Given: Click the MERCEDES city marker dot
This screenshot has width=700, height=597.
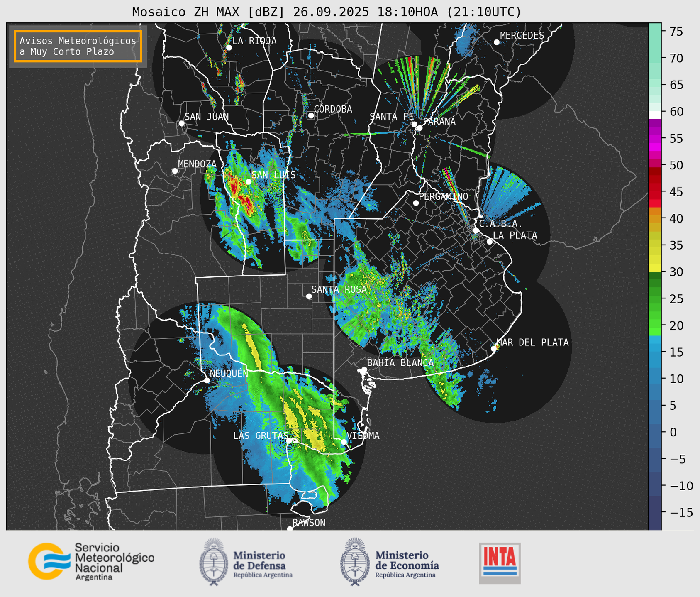Looking at the screenshot, I should [x=496, y=42].
